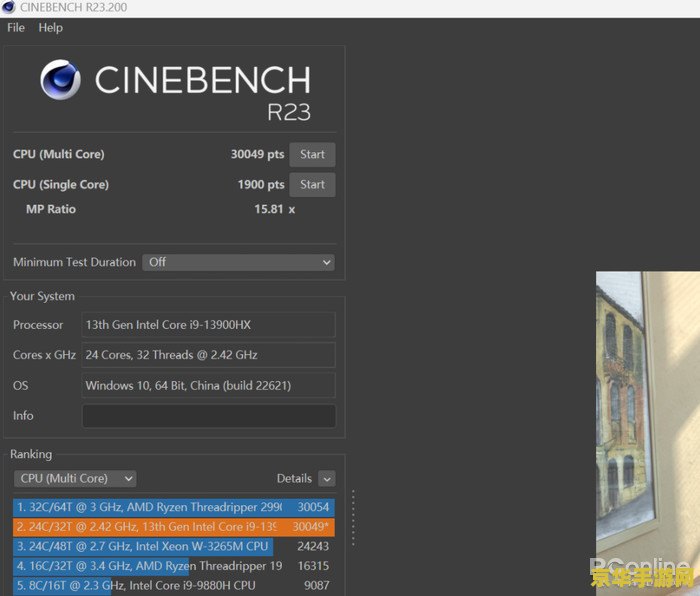Select ranking row 4 Threadripper 16C/32T
Screen dimensions: 700x596
pos(174,566)
